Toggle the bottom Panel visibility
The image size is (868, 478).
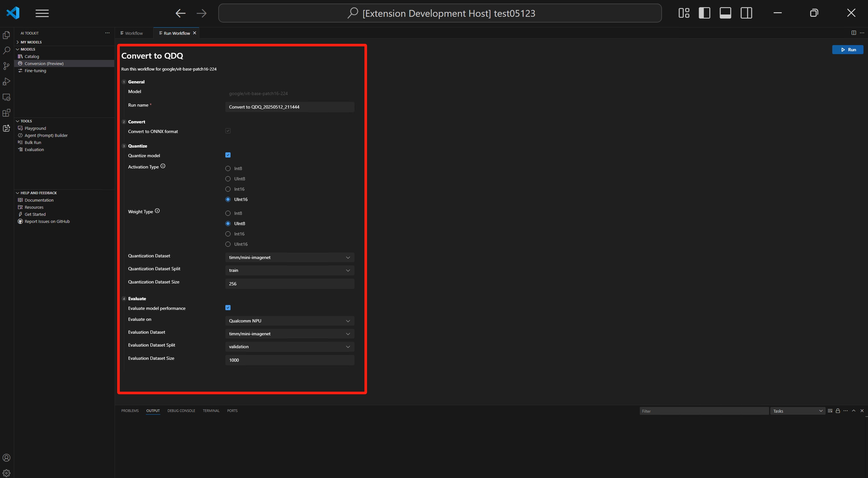(x=725, y=13)
